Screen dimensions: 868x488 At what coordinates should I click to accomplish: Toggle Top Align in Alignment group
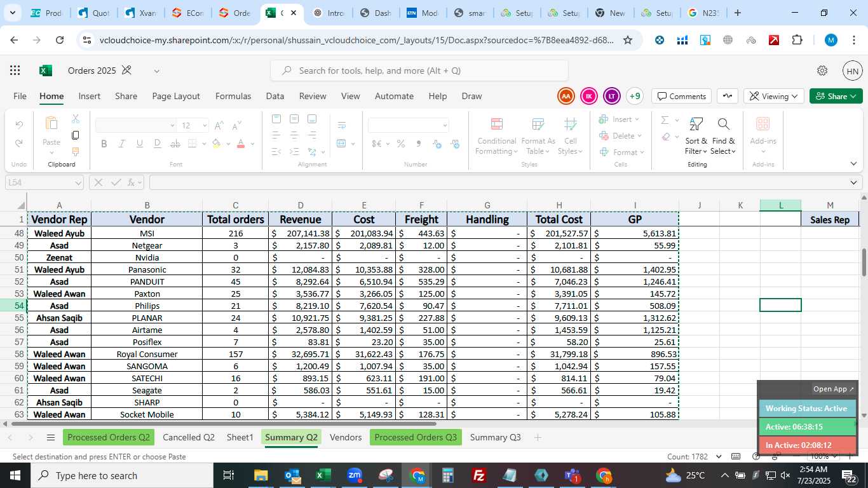pyautogui.click(x=276, y=119)
